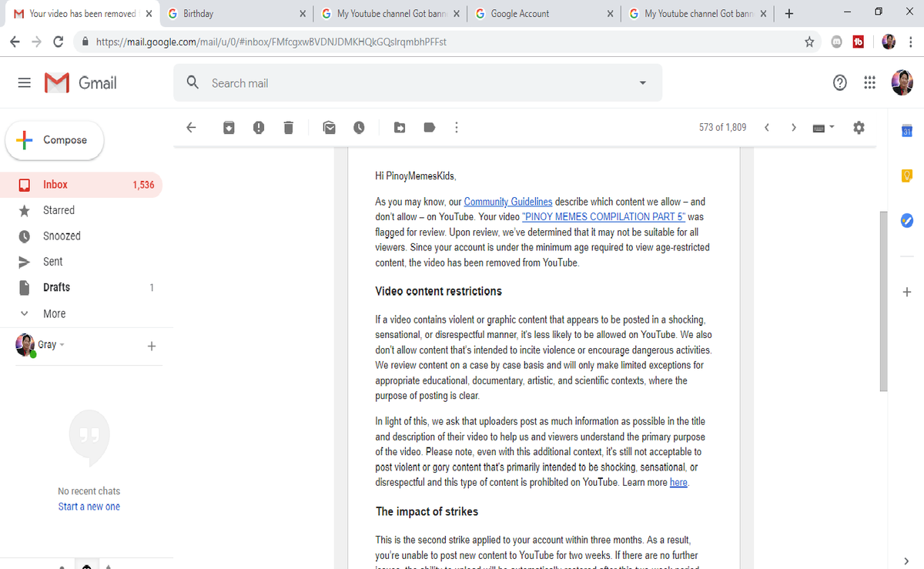Bookmark this page with the star
This screenshot has height=569, width=924.
[809, 42]
